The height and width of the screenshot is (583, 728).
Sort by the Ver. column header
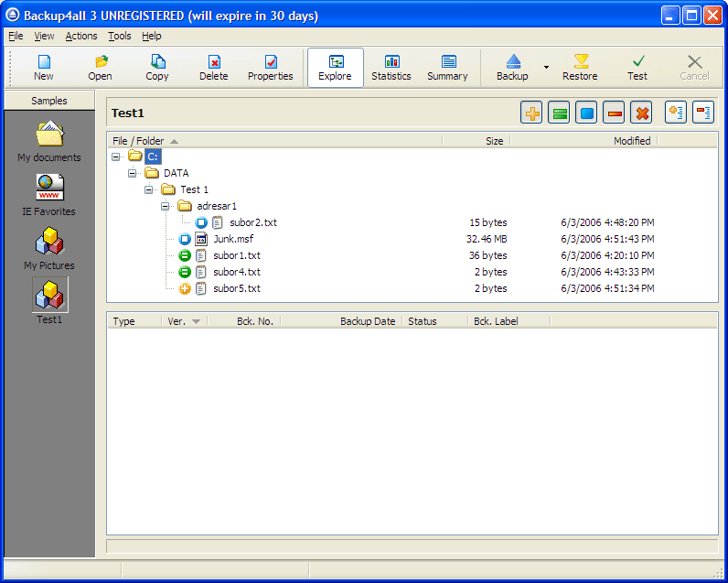pyautogui.click(x=185, y=321)
